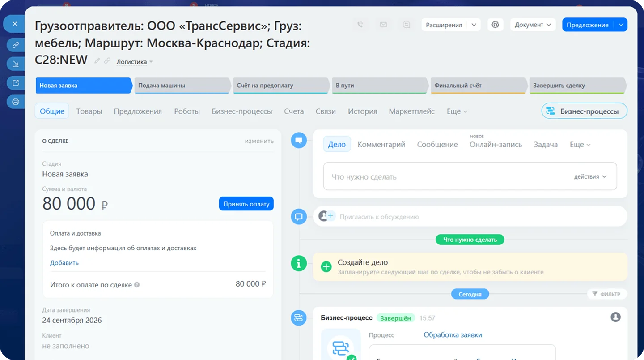This screenshot has width=644, height=360.
Task: Switch to the Задача activity tab
Action: 546,145
